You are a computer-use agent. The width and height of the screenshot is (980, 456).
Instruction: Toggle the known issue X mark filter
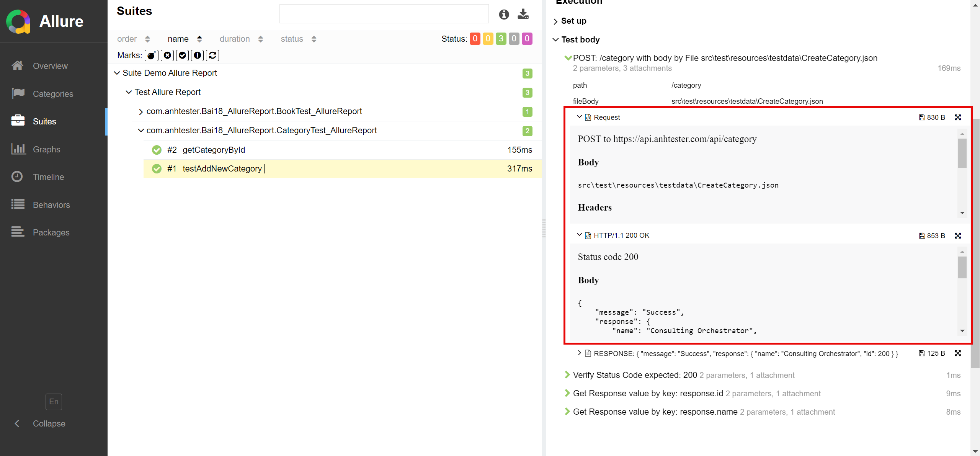click(167, 56)
